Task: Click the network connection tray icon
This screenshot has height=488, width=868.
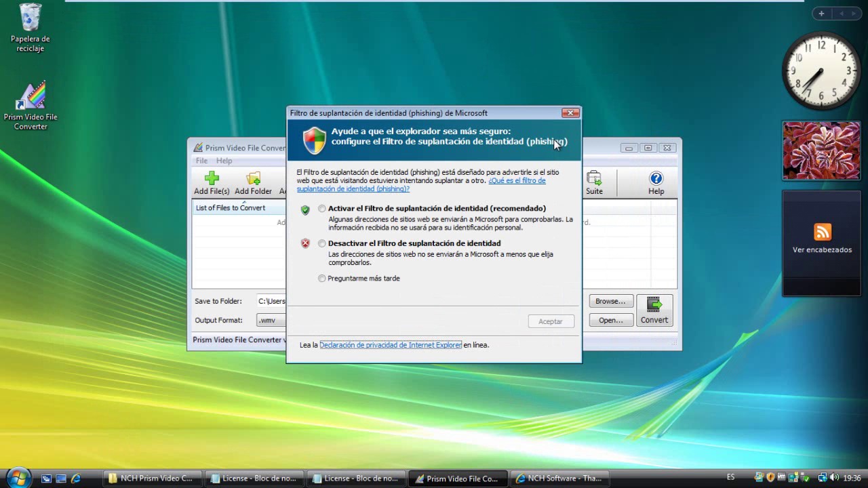Action: [822, 478]
